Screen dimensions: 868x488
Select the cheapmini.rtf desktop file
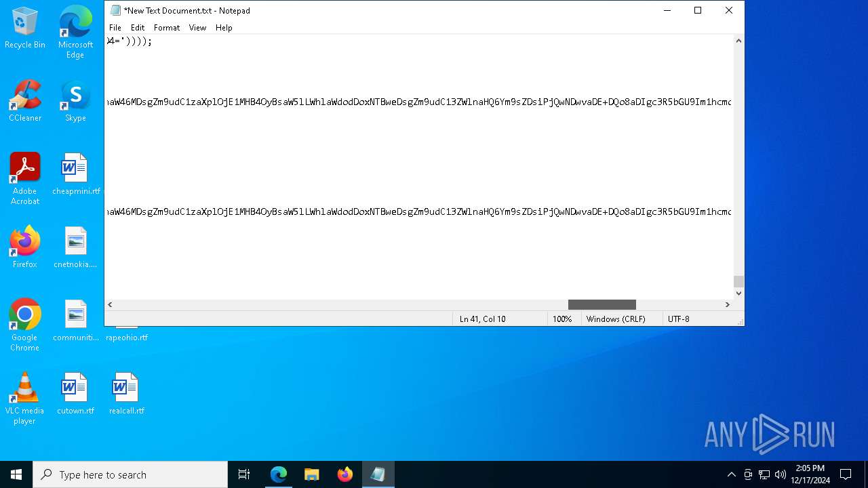(76, 174)
